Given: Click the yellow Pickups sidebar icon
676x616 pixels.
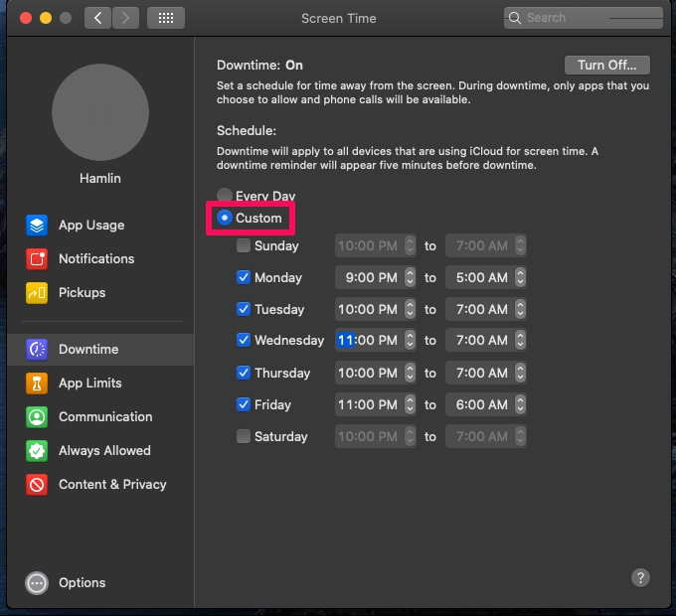Looking at the screenshot, I should pos(37,293).
